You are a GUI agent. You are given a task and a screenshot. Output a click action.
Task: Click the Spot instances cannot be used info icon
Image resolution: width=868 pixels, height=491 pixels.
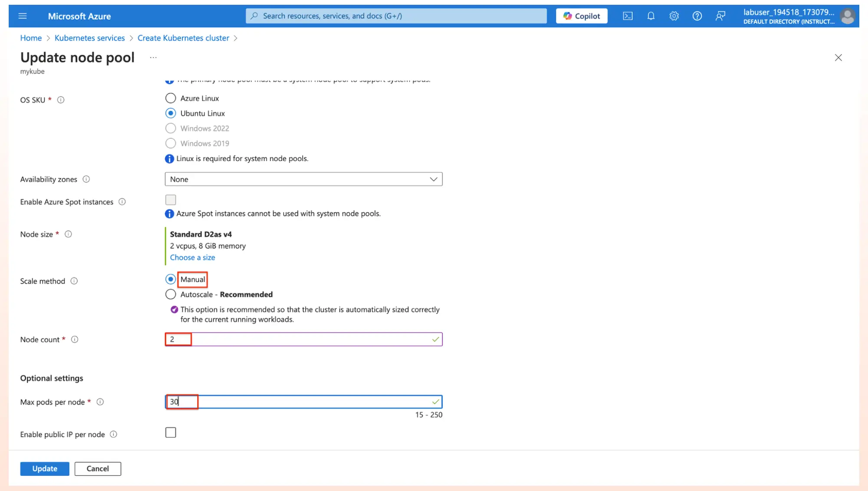coord(169,214)
